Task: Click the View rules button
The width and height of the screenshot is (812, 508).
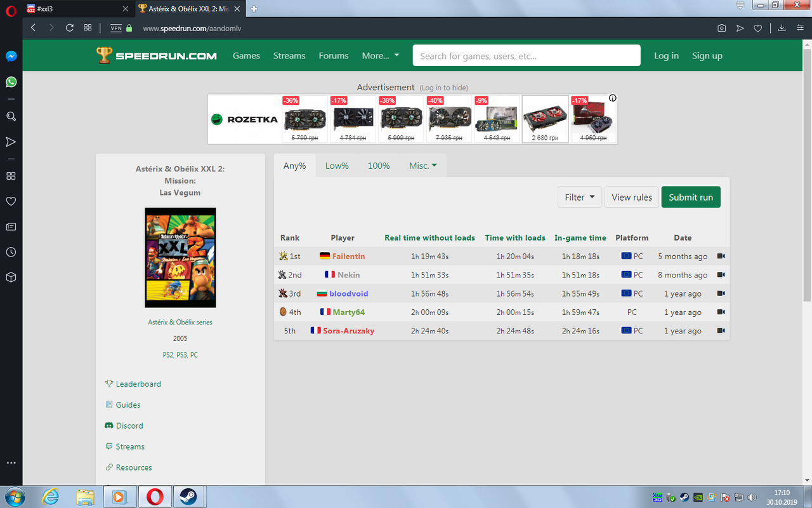Action: (x=632, y=197)
